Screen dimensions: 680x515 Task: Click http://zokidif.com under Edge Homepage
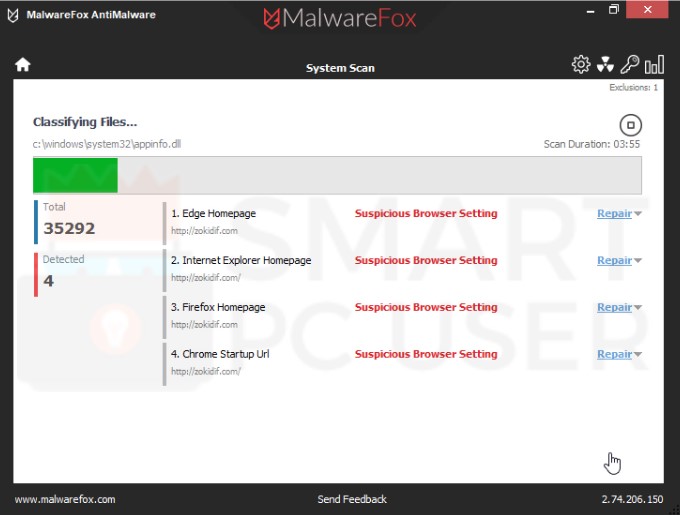204,231
